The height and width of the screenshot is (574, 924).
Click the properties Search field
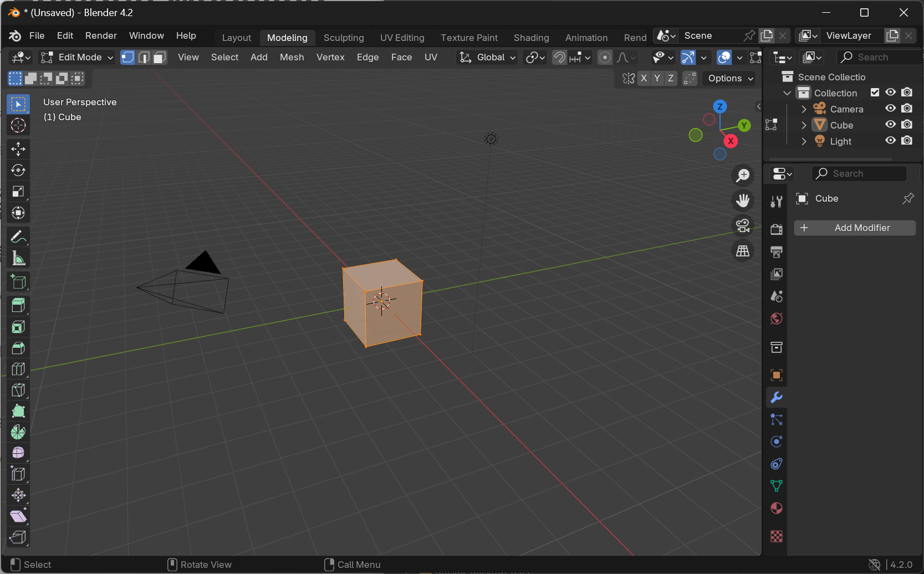859,173
